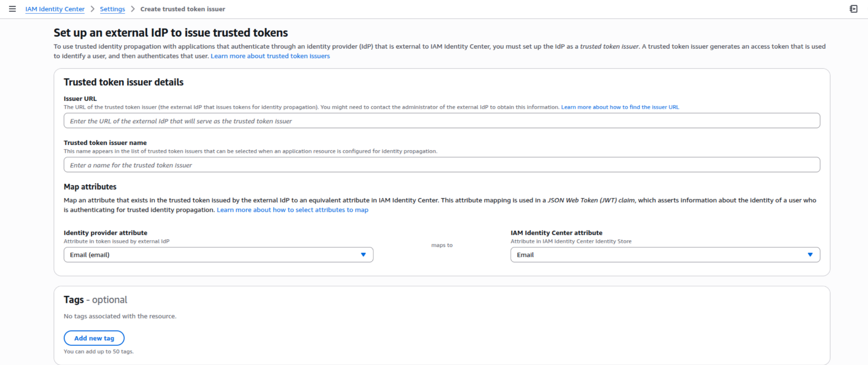The width and height of the screenshot is (868, 365).
Task: Click the breadcrumb chevron after Settings
Action: coord(133,9)
